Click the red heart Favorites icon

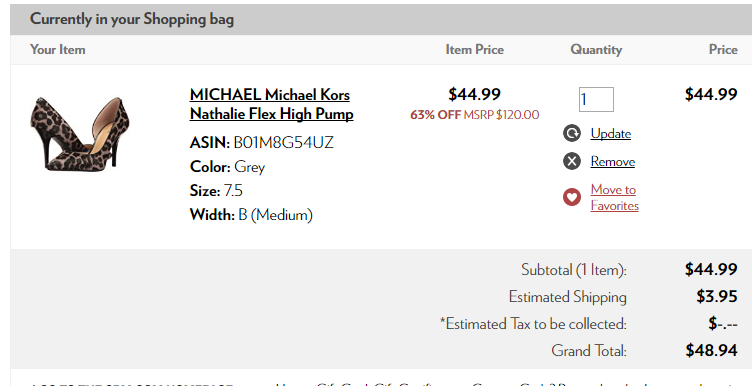[572, 197]
